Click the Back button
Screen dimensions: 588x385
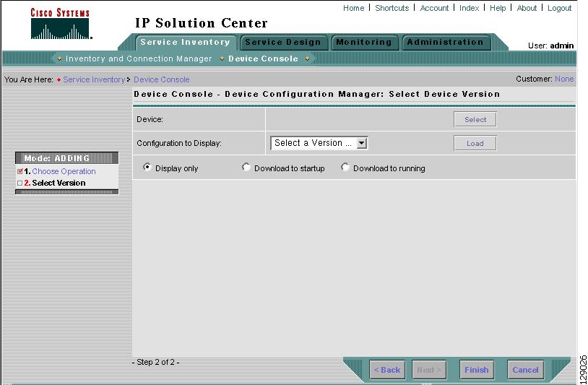click(x=387, y=370)
